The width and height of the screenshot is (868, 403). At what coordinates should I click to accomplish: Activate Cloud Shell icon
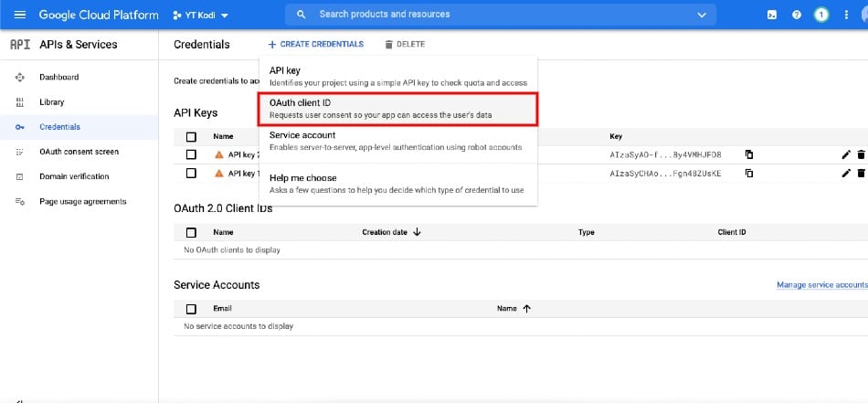[772, 15]
